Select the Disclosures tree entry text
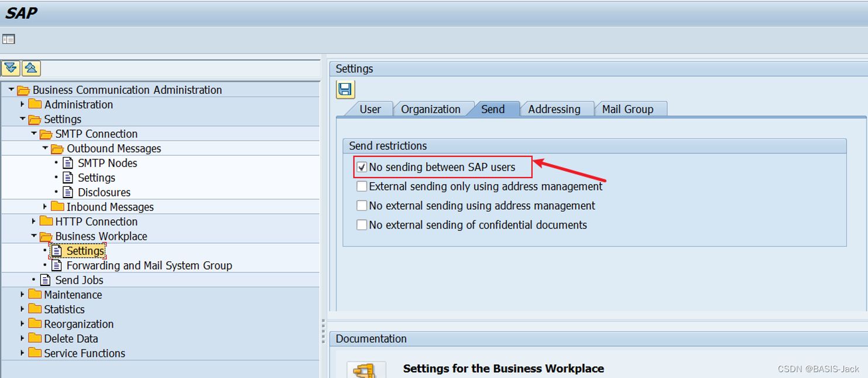The height and width of the screenshot is (378, 868). 104,192
